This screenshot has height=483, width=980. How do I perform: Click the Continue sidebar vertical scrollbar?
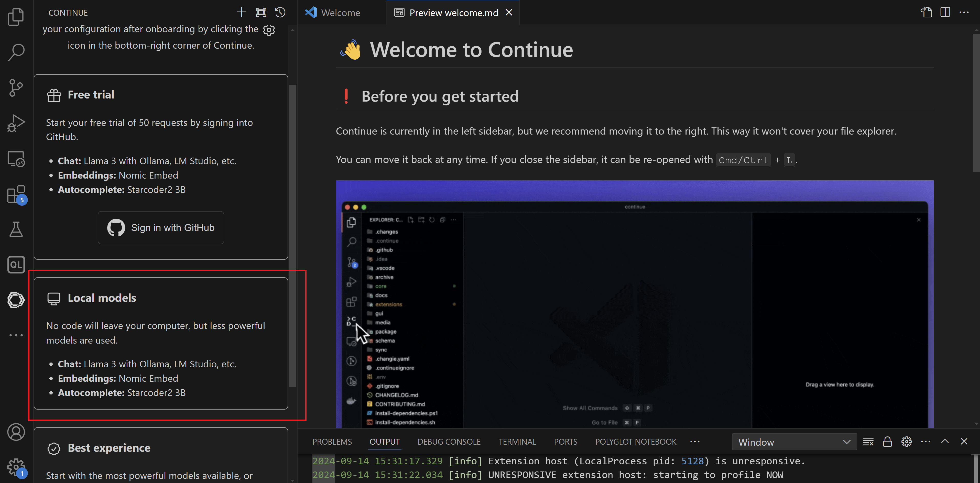coord(292,236)
